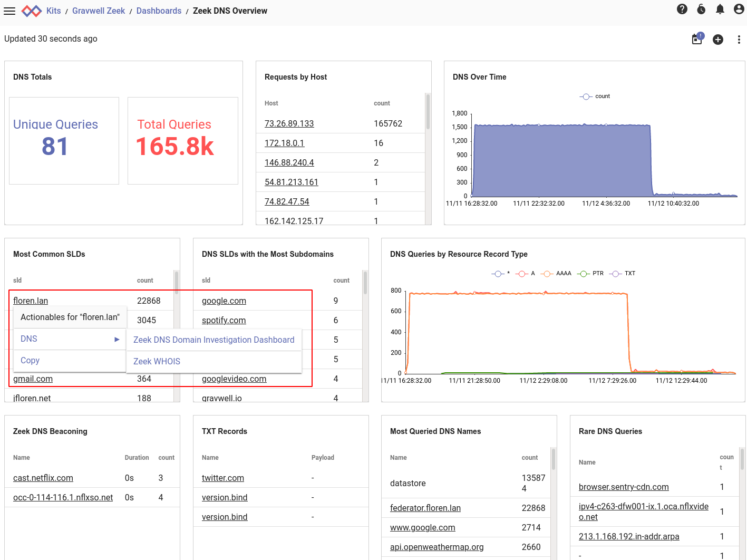This screenshot has width=747, height=560.
Task: Open the notifications bell
Action: click(x=720, y=9)
